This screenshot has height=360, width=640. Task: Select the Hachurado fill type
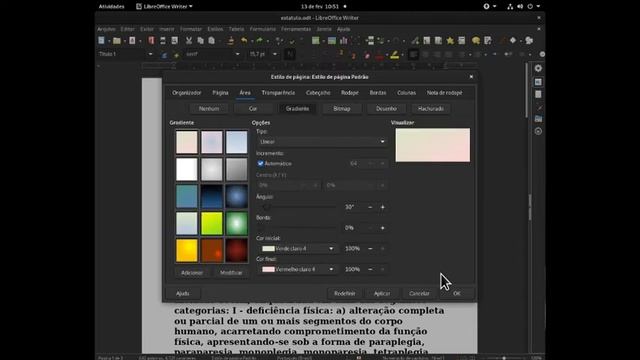(431, 109)
